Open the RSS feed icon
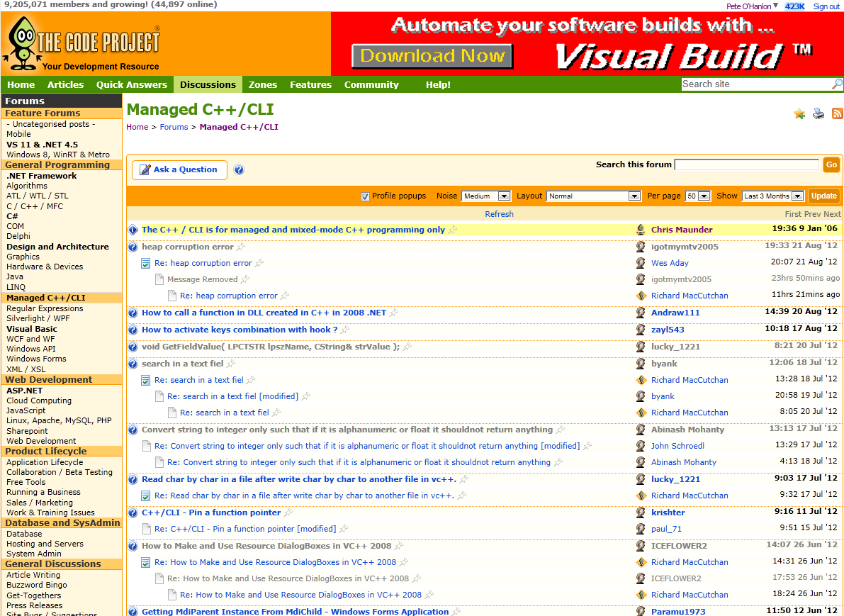The height and width of the screenshot is (616, 844). point(838,113)
